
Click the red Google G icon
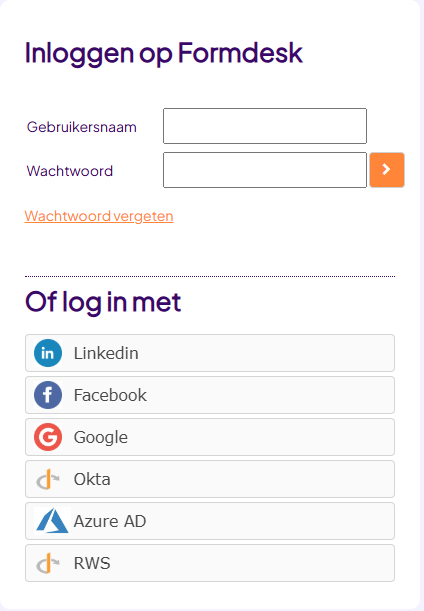(x=48, y=437)
